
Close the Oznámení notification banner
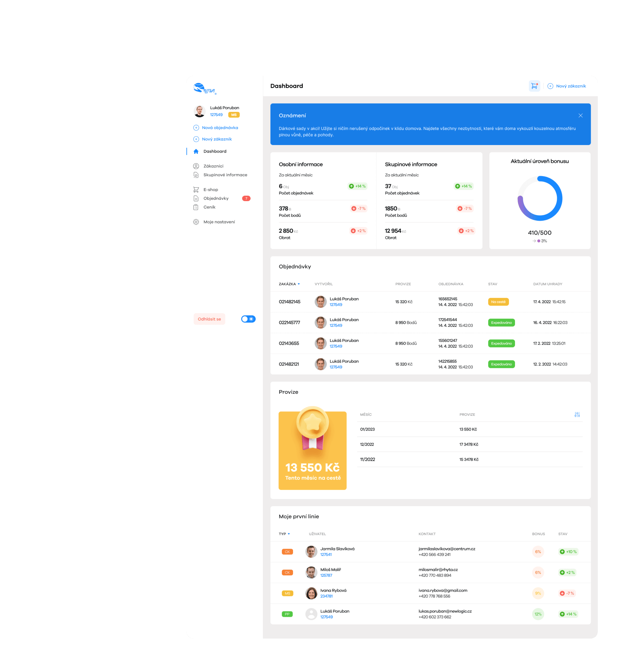[580, 116]
